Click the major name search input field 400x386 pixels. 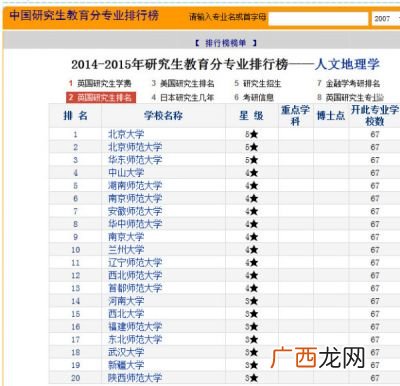318,19
